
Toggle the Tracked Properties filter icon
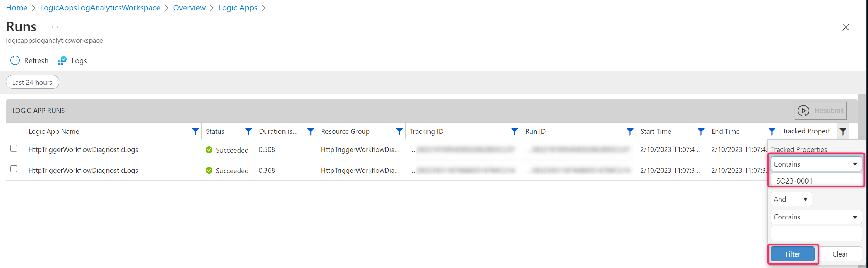click(x=843, y=131)
